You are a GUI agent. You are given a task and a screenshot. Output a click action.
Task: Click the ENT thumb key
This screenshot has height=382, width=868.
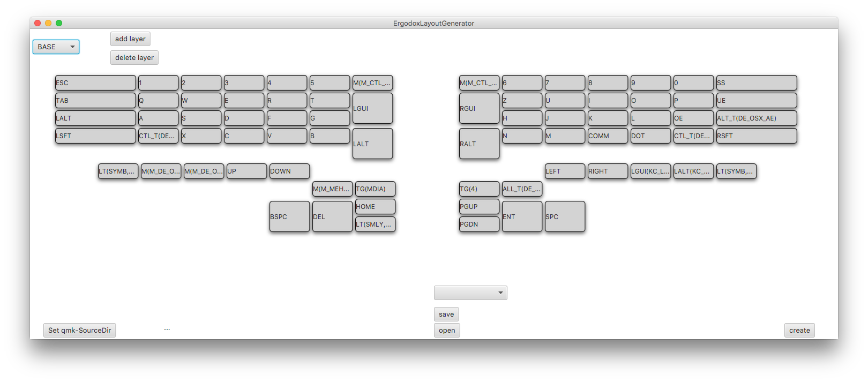coord(522,216)
